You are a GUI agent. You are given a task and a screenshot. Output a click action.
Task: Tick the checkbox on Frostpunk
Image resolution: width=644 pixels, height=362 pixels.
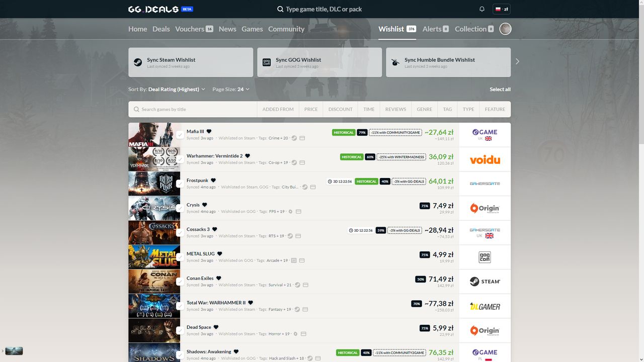[180, 184]
